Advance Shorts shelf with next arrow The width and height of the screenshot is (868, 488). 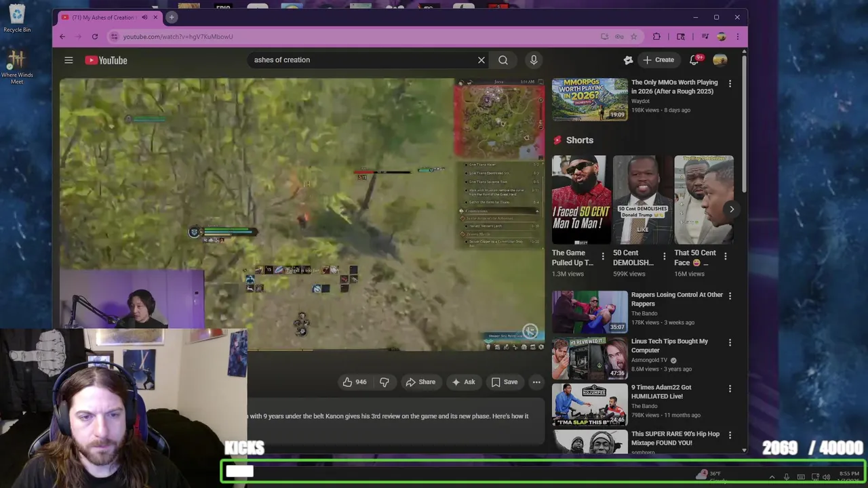[731, 209]
